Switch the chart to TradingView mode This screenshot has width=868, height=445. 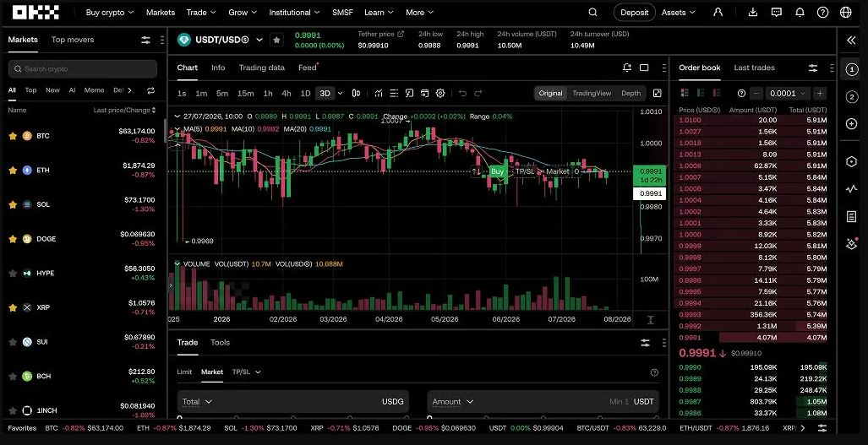tap(592, 94)
